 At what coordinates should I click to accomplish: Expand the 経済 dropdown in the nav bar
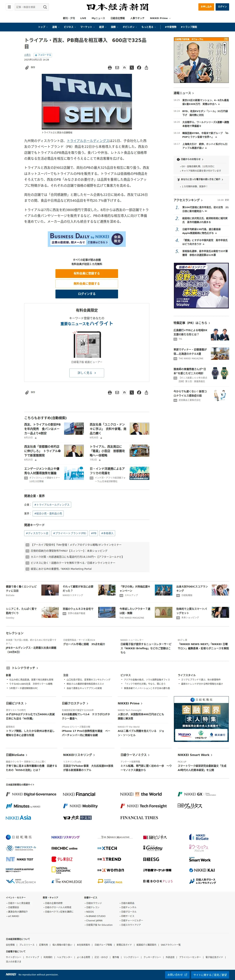[103, 27]
